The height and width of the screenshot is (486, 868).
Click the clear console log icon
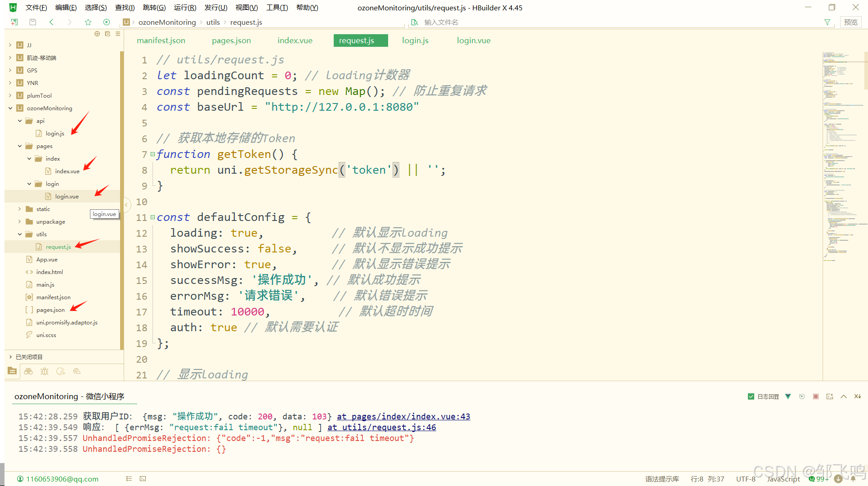click(858, 396)
